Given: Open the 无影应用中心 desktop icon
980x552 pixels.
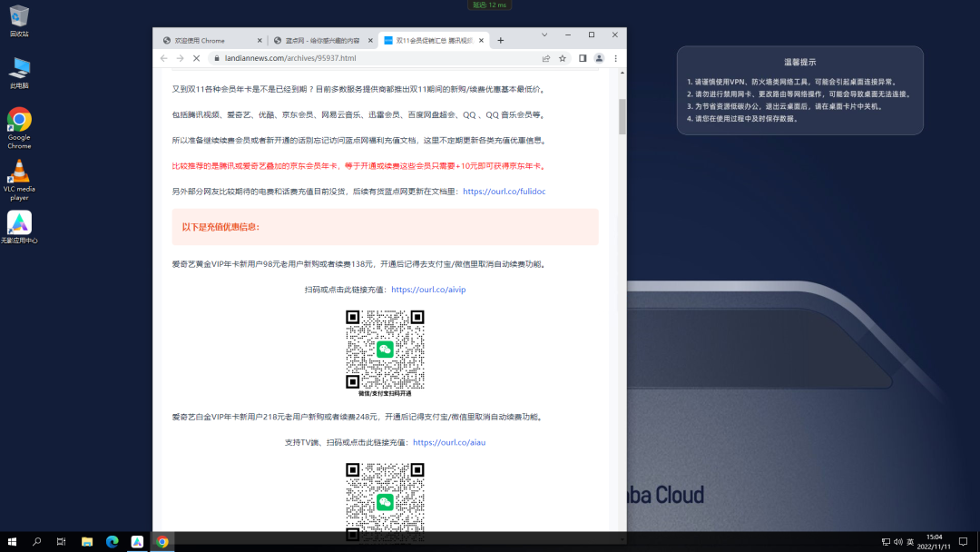Looking at the screenshot, I should point(19,227).
